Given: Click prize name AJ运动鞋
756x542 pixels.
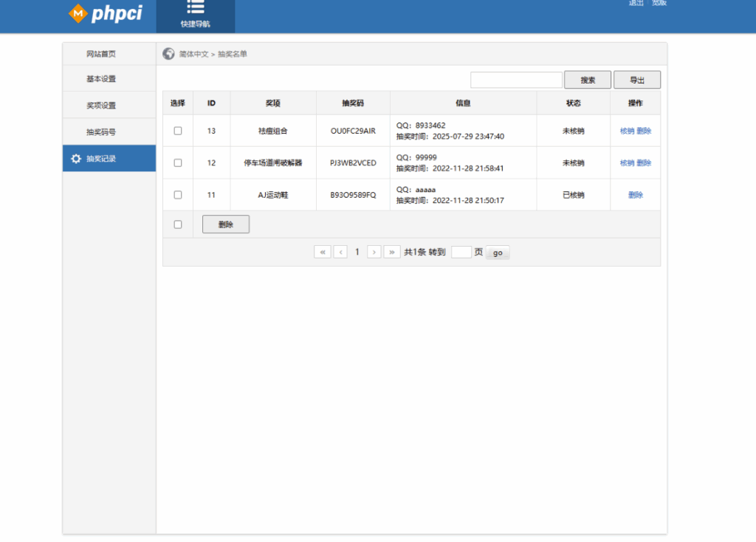Looking at the screenshot, I should click(273, 195).
